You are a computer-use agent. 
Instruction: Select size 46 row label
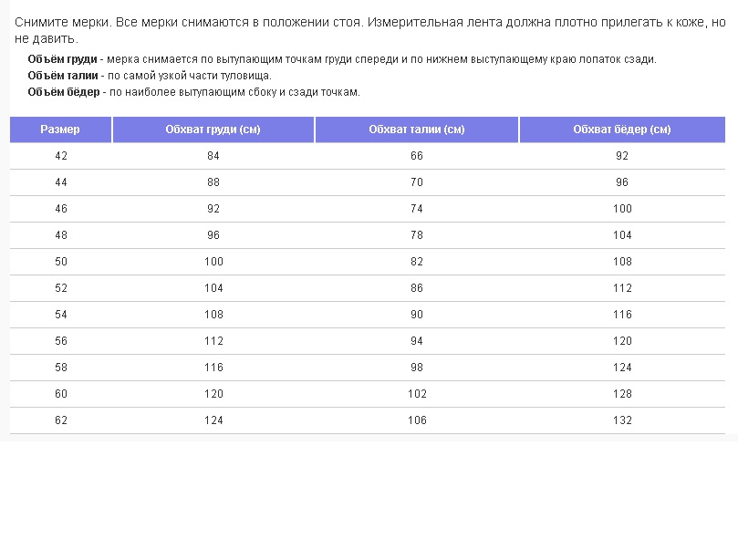click(61, 209)
